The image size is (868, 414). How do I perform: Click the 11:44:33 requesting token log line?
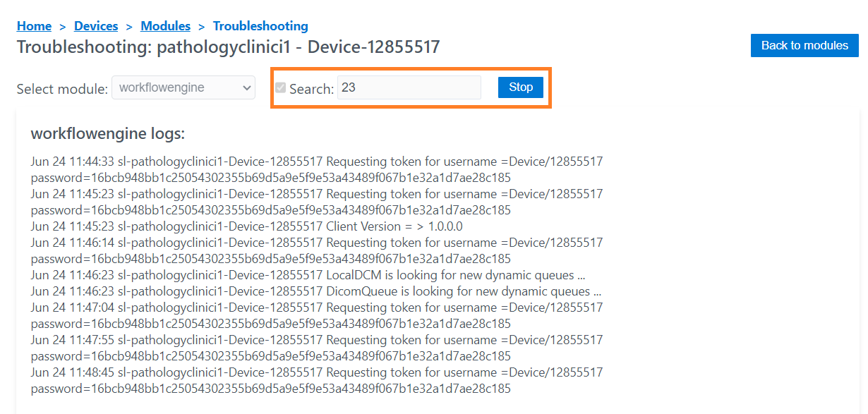pos(316,162)
